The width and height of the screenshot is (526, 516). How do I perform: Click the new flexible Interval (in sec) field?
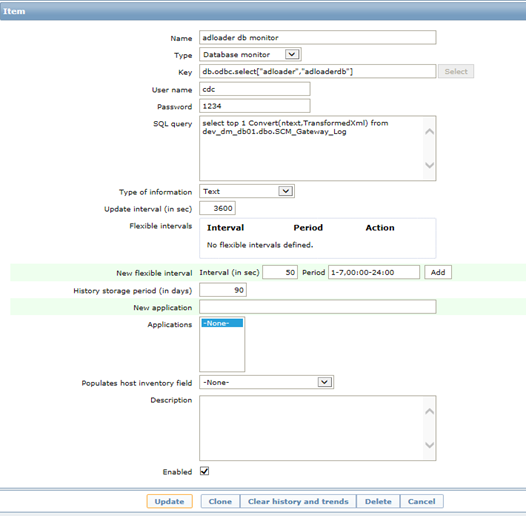tap(280, 272)
